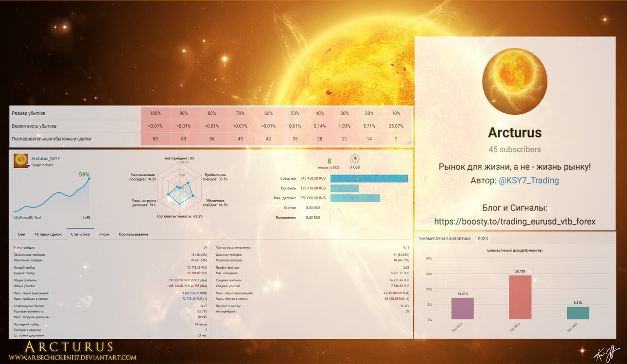Click the '45 subscribers' text

pyautogui.click(x=515, y=149)
